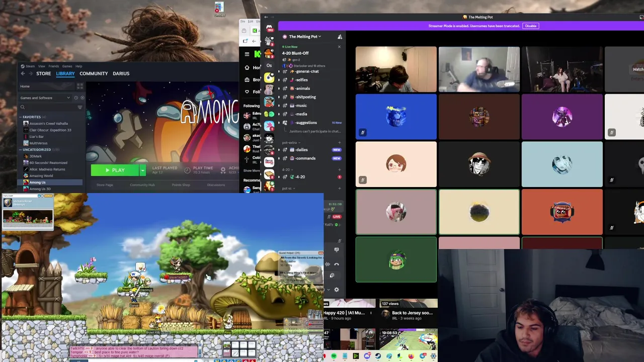This screenshot has height=362, width=644.
Task: Dismiss the Live Now 4-20 Blunt-Off banner
Action: [339, 47]
